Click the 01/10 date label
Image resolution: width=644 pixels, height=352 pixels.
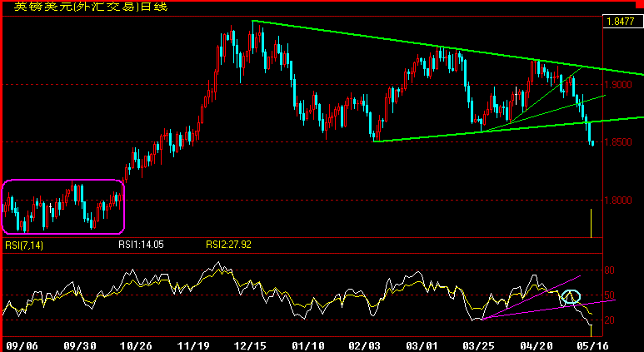click(310, 345)
